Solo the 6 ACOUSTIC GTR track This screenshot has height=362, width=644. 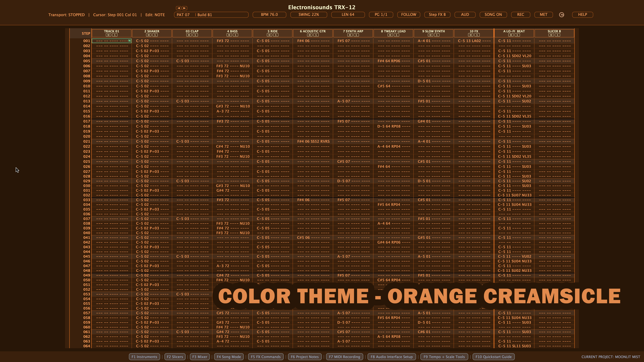click(316, 35)
